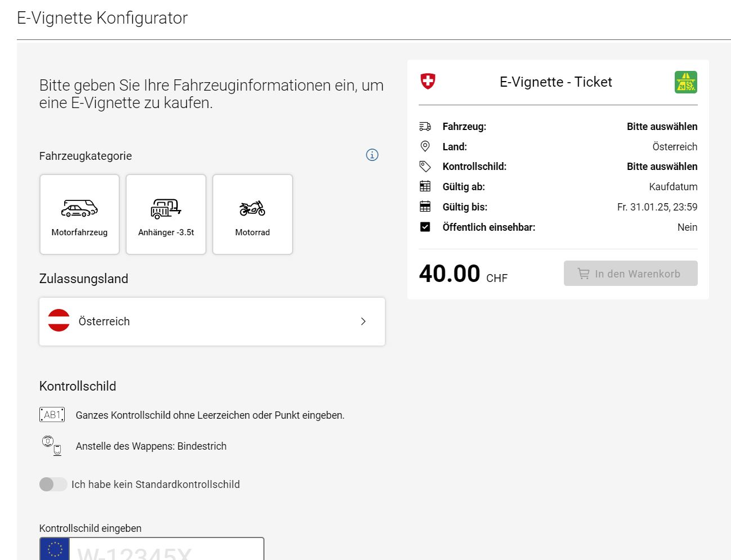Click the Fahrzeug truck icon
This screenshot has width=731, height=560.
pyautogui.click(x=425, y=127)
